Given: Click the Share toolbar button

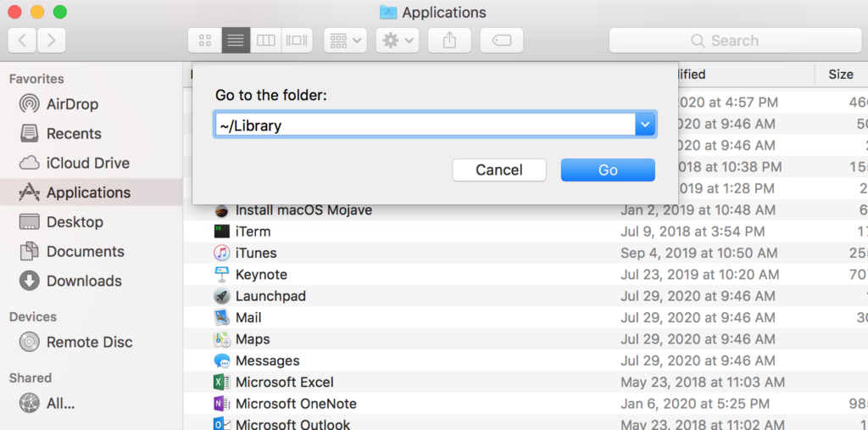Looking at the screenshot, I should point(449,40).
